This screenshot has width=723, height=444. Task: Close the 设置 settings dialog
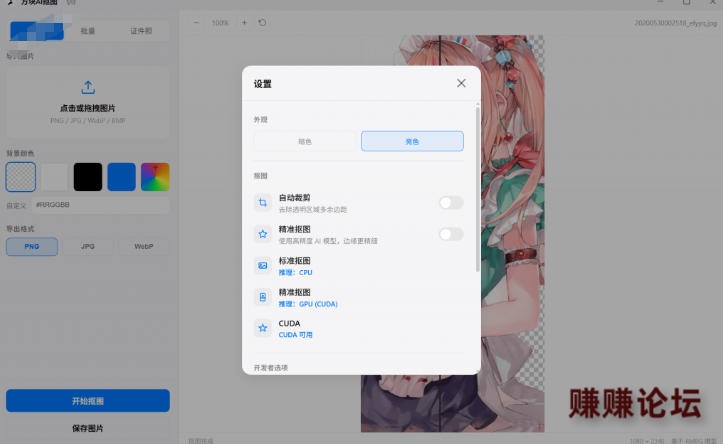[x=461, y=83]
